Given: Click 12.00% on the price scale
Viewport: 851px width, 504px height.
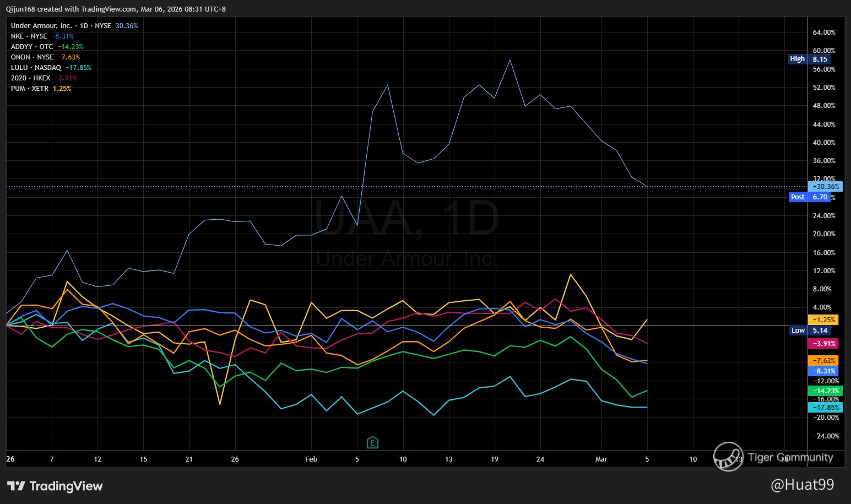Looking at the screenshot, I should [x=824, y=271].
